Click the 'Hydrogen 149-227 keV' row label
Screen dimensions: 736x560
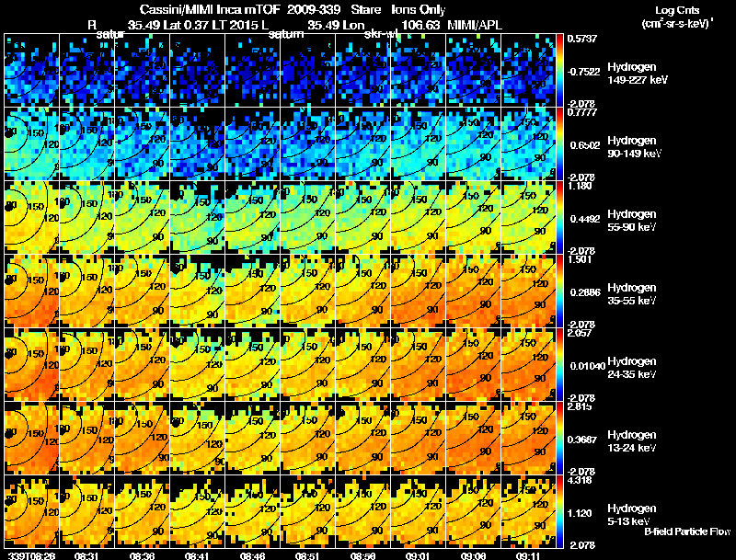(638, 74)
